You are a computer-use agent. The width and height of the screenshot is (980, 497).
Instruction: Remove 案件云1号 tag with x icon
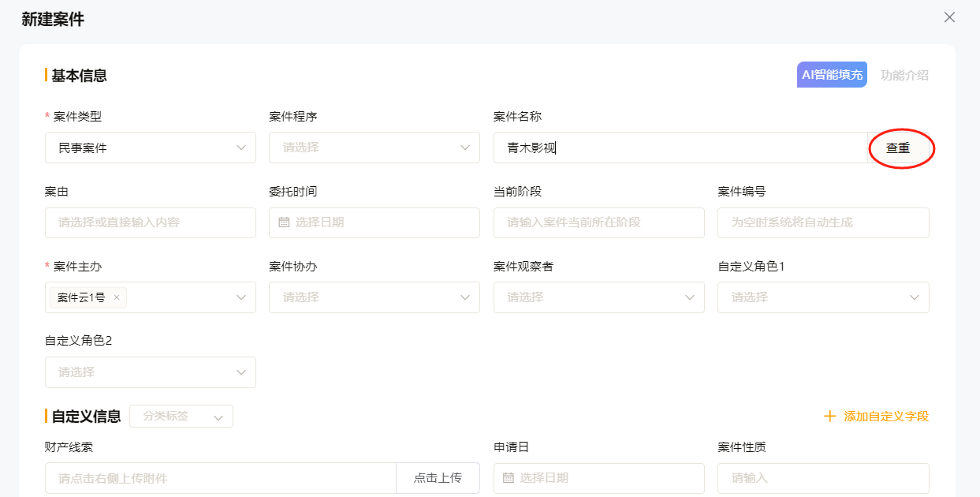pyautogui.click(x=117, y=297)
